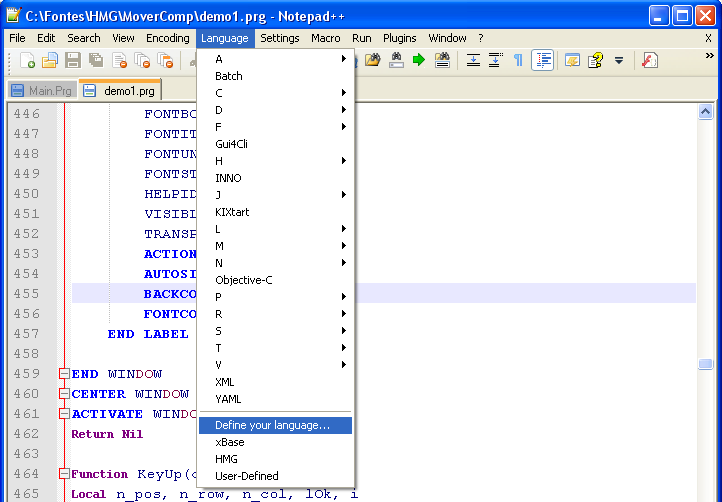Click the Close document toolbar icon
722x502 pixels.
(118, 61)
